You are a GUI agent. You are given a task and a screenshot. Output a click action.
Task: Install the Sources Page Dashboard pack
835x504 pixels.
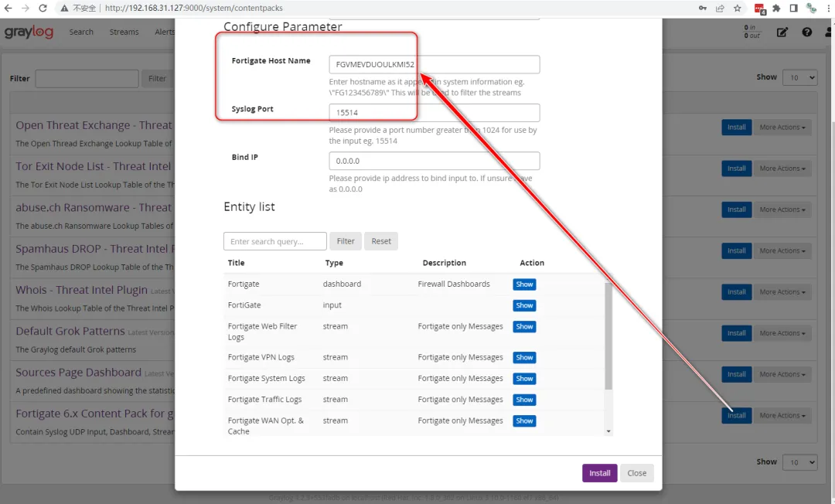[737, 374]
